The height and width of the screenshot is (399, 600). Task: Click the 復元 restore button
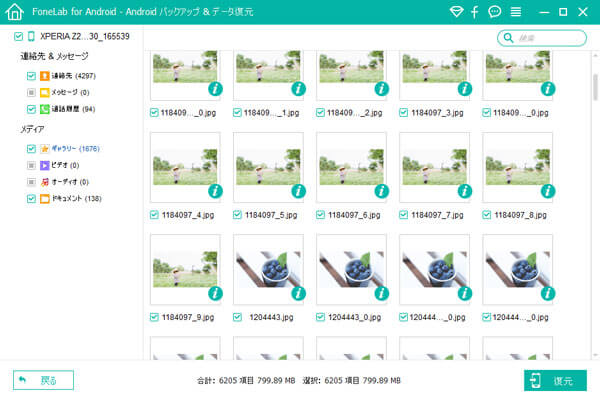[555, 380]
